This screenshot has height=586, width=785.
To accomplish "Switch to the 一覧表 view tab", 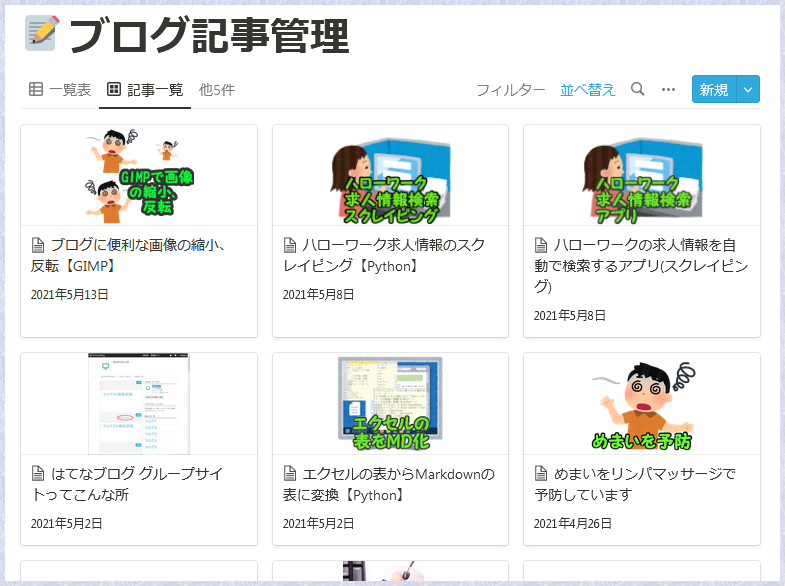I will point(60,90).
